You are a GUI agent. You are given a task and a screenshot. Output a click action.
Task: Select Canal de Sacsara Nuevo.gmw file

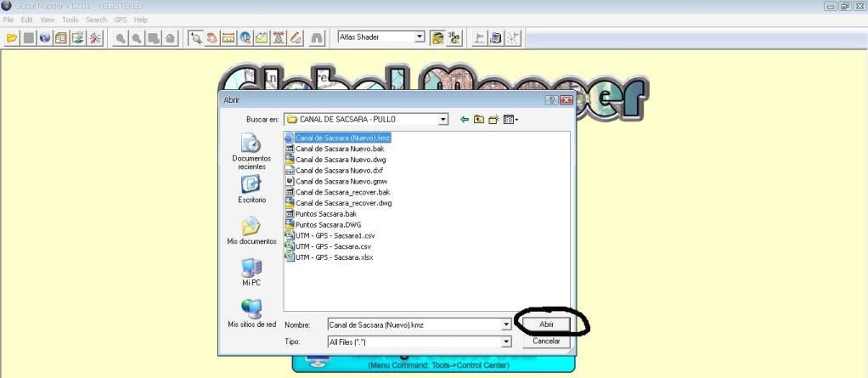pyautogui.click(x=336, y=181)
